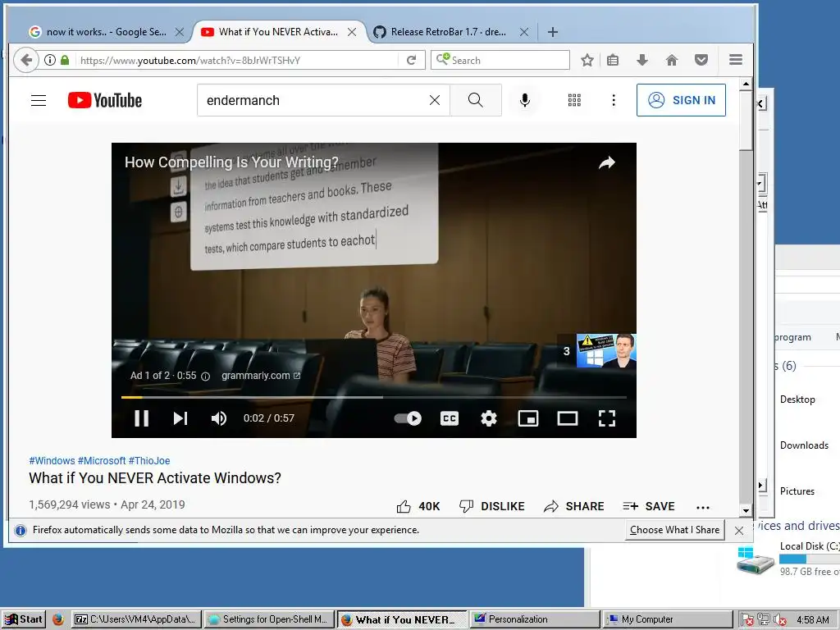
Task: Click the #Windows hashtag link
Action: tap(52, 461)
